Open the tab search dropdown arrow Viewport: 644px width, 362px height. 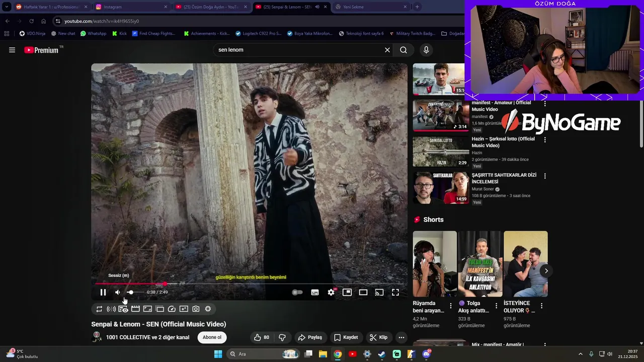pyautogui.click(x=6, y=7)
